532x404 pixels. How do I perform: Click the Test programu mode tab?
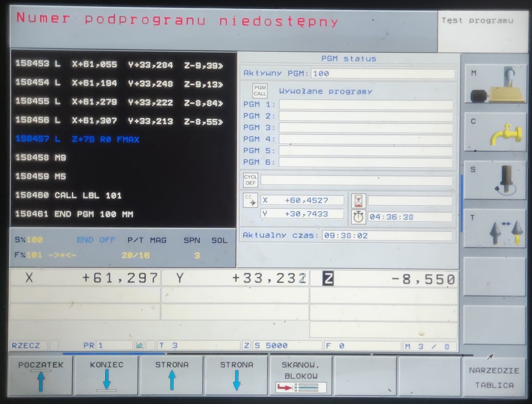pyautogui.click(x=477, y=21)
